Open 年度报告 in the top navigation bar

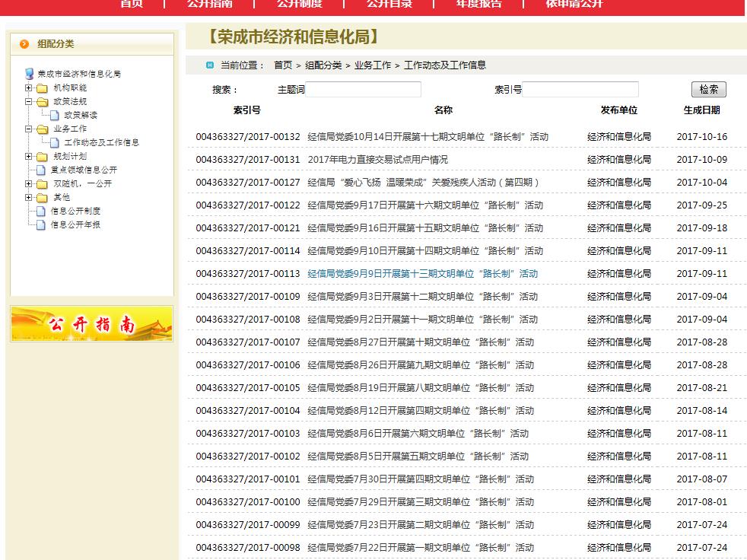(x=478, y=4)
